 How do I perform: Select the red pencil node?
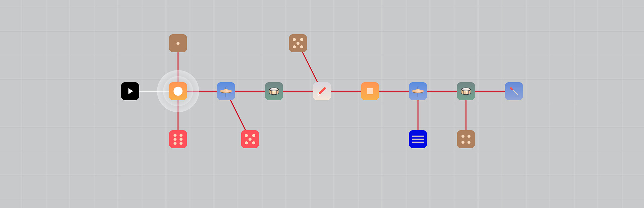[x=322, y=91]
